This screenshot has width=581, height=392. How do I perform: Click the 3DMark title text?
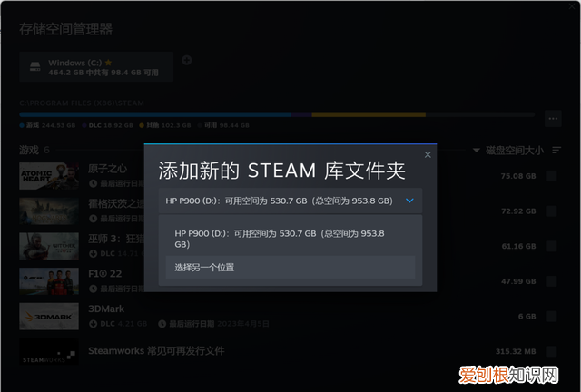[x=106, y=309]
